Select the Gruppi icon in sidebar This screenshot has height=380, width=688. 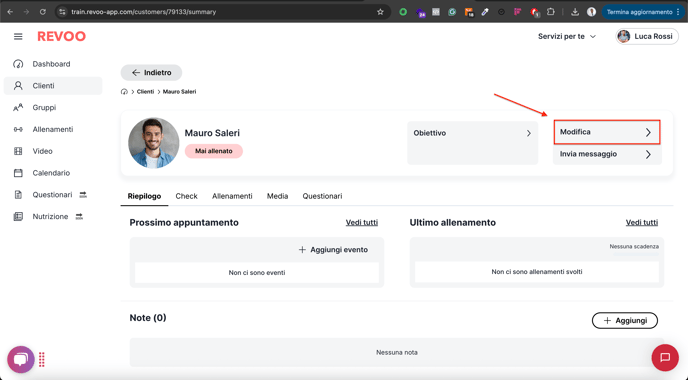point(18,108)
